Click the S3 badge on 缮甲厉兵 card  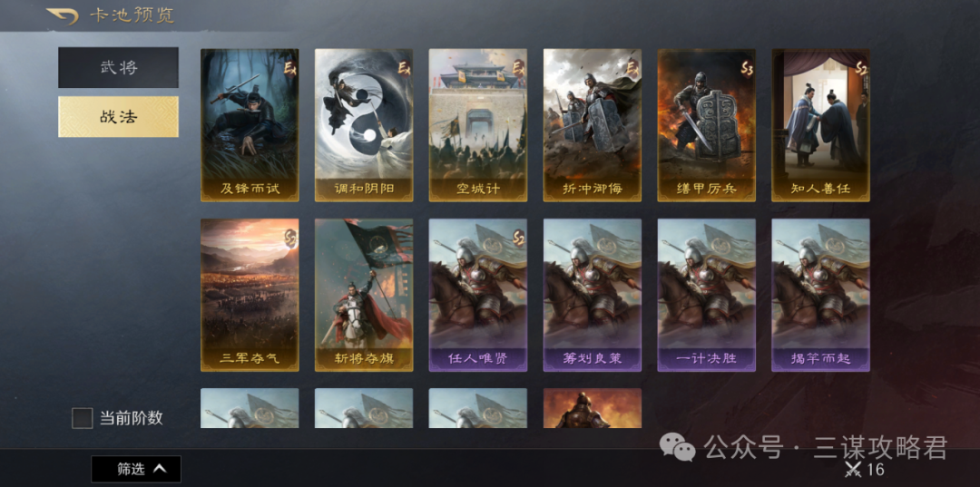tap(746, 67)
